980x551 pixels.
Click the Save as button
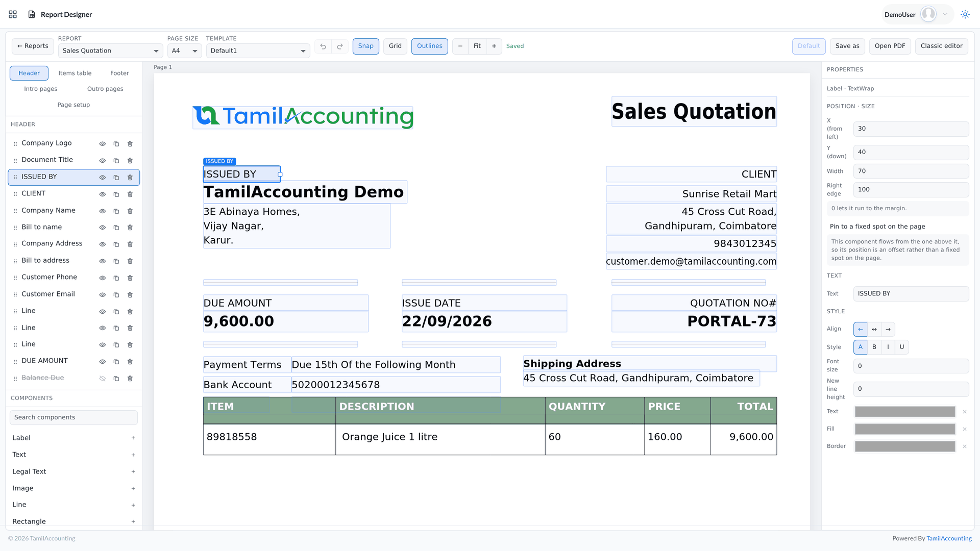pyautogui.click(x=847, y=46)
